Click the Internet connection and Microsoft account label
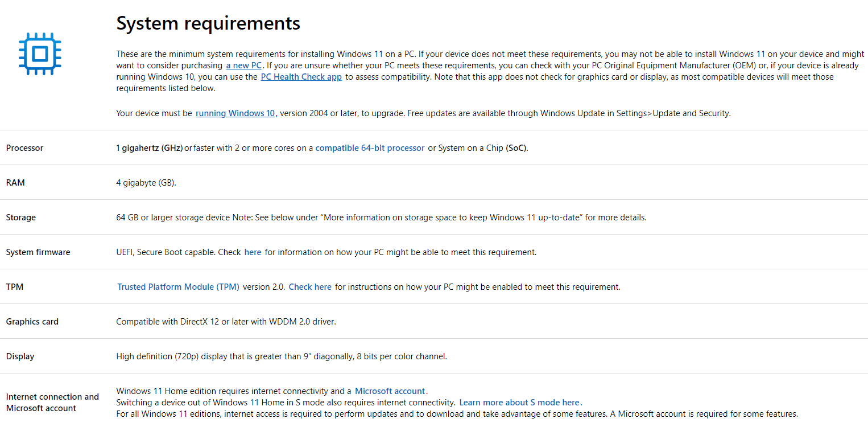This screenshot has height=435, width=868. click(x=52, y=403)
